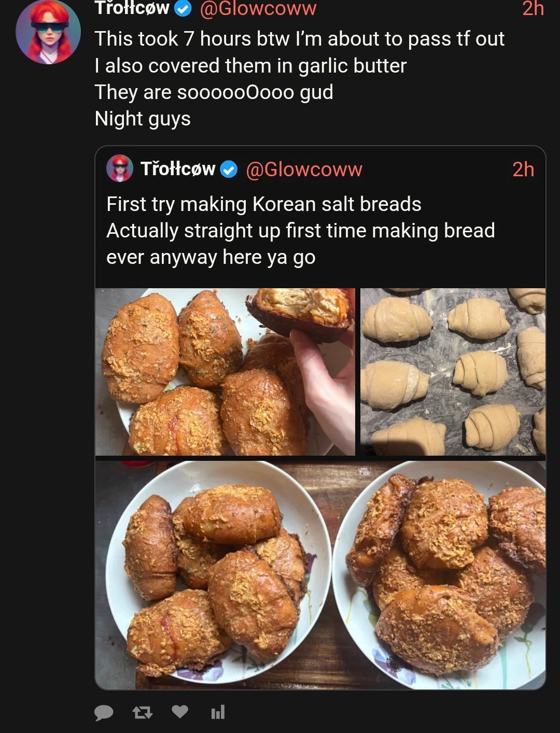Click the top Třołłcøw display name

pyautogui.click(x=132, y=8)
